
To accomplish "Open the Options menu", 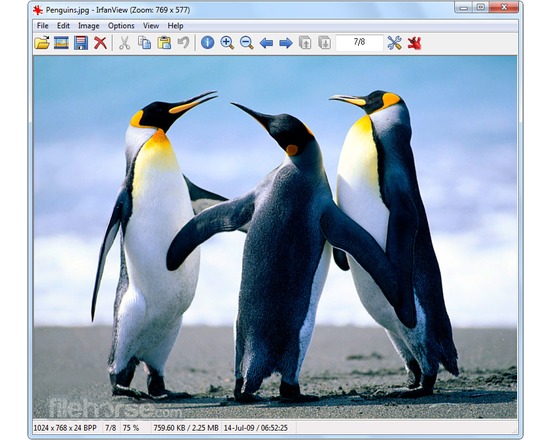I will click(x=121, y=26).
